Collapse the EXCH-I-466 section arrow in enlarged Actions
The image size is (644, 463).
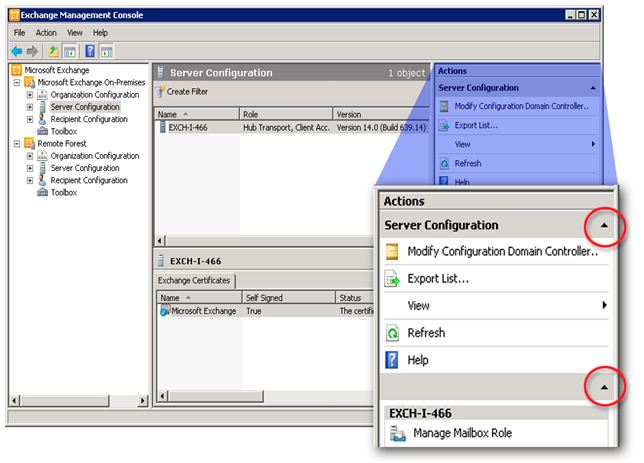[604, 387]
